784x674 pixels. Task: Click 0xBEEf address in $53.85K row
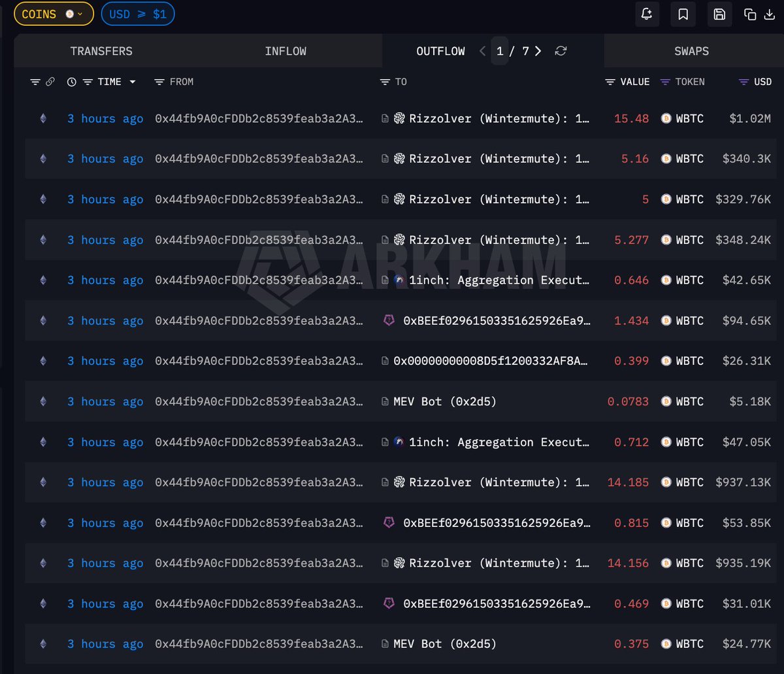pos(497,523)
